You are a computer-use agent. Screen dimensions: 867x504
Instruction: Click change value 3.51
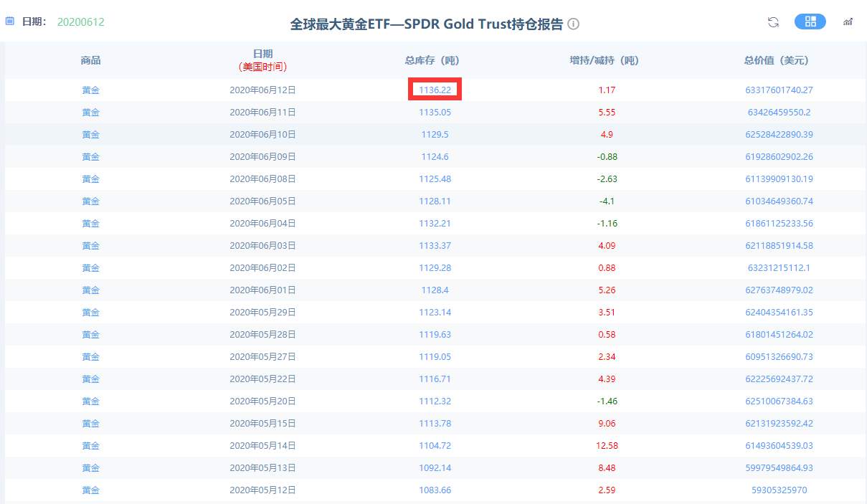[x=607, y=313]
